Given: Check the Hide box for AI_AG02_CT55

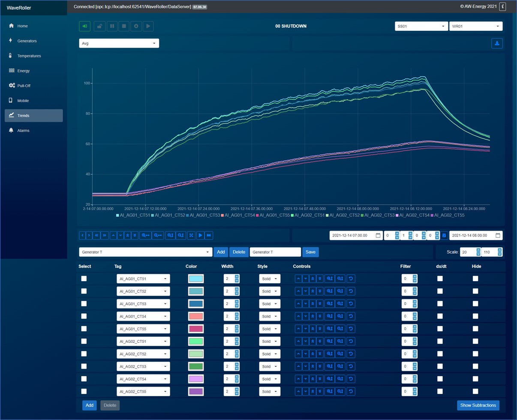Looking at the screenshot, I should click(475, 391).
